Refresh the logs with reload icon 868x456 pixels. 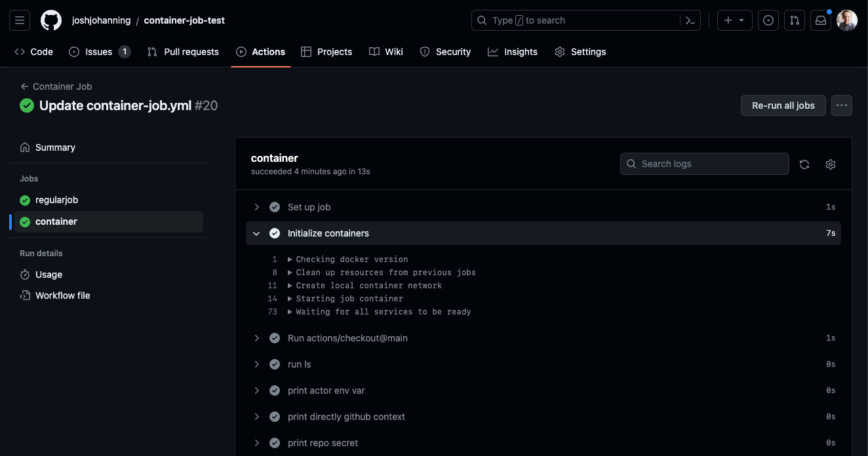(x=804, y=164)
